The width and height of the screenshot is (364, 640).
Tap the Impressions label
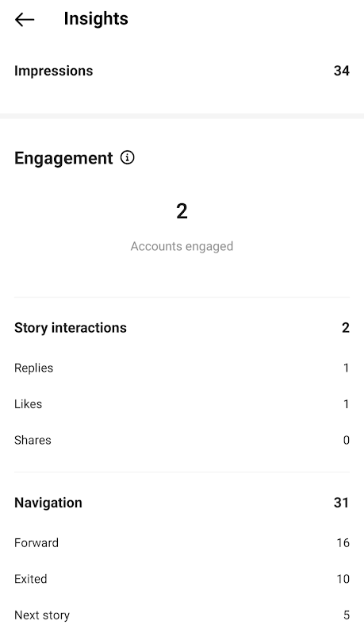[53, 71]
